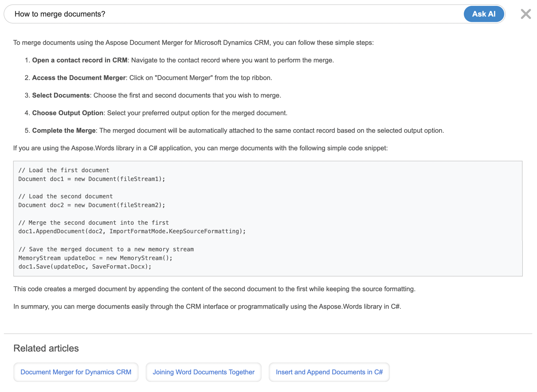Click the 'Document doc2 = new Document' line
This screenshot has width=537, height=392.
pyautogui.click(x=92, y=205)
